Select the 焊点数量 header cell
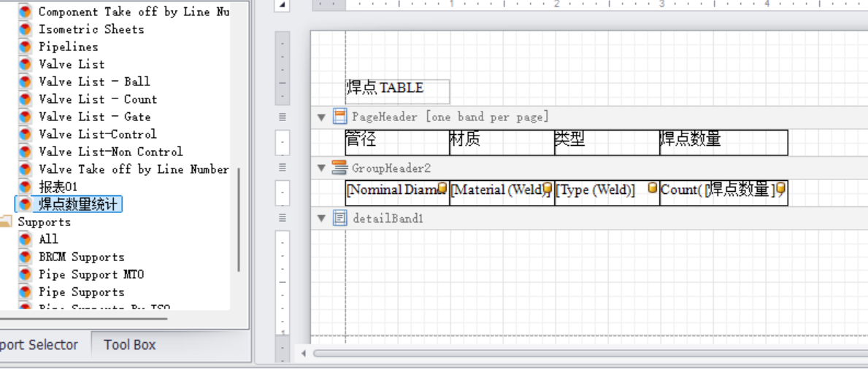This screenshot has height=369, width=868. [723, 143]
